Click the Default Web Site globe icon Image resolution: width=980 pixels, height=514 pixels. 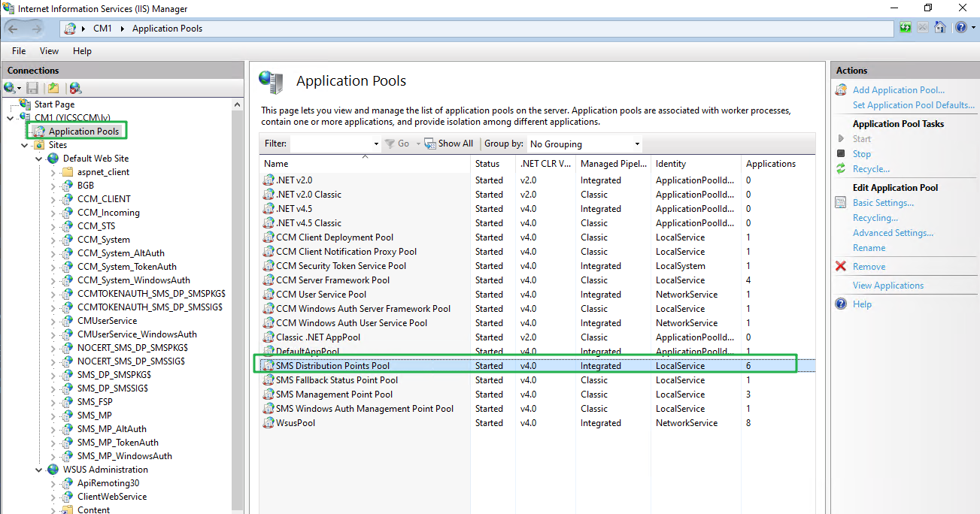point(53,159)
